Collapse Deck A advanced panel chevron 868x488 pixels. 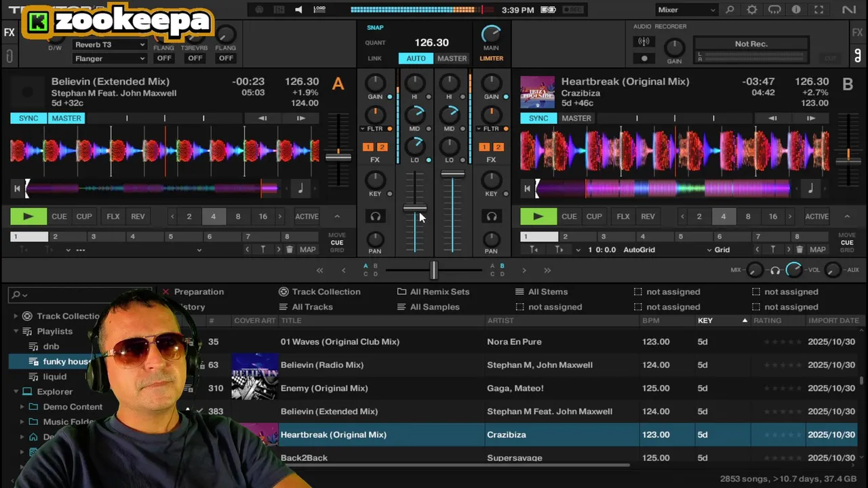click(x=337, y=216)
